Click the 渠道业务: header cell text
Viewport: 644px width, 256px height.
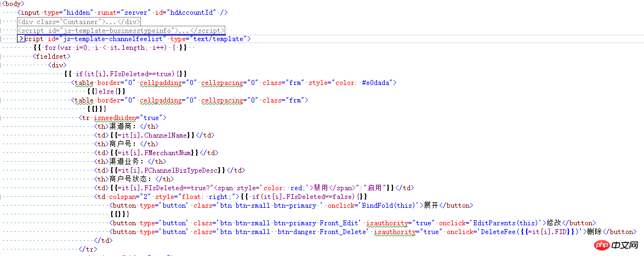pos(128,162)
